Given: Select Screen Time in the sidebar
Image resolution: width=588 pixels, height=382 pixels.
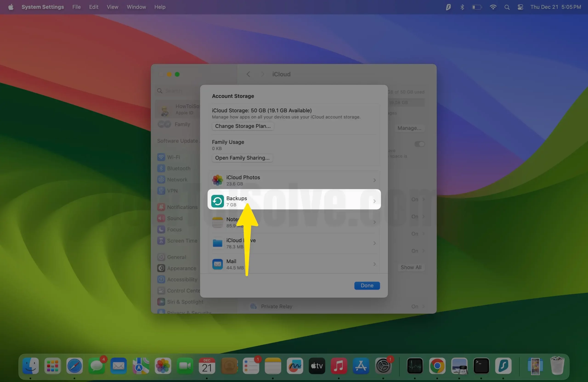Looking at the screenshot, I should tap(178, 241).
